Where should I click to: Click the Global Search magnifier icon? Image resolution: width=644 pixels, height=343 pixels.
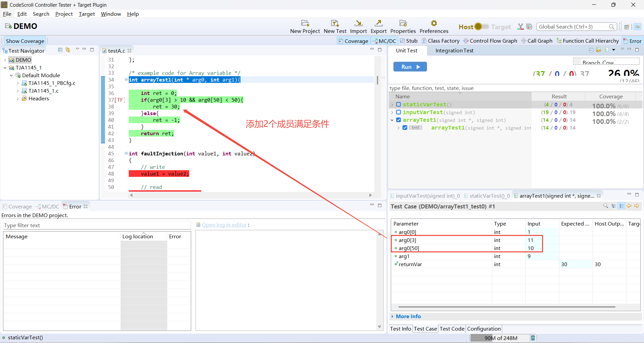click(612, 27)
